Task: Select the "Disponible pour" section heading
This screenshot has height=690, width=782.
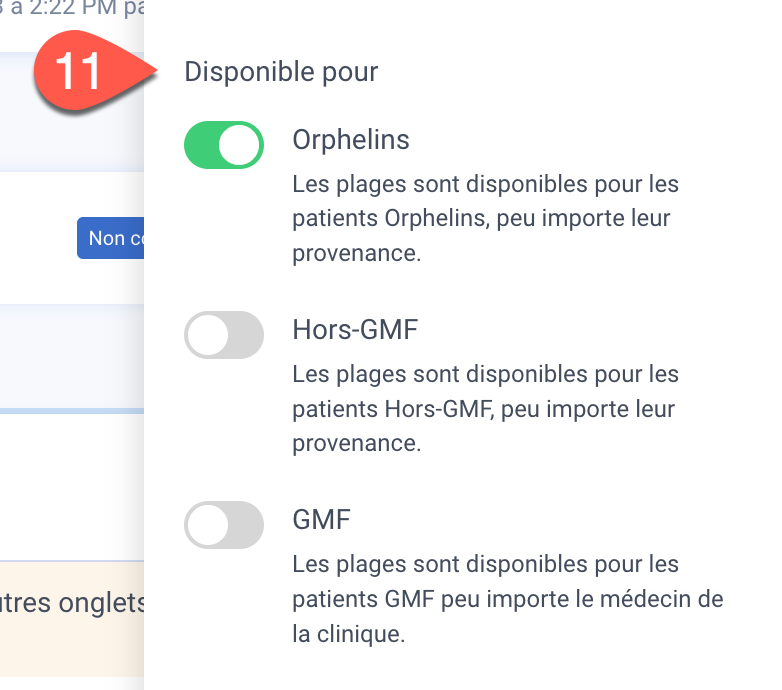Action: coord(281,72)
